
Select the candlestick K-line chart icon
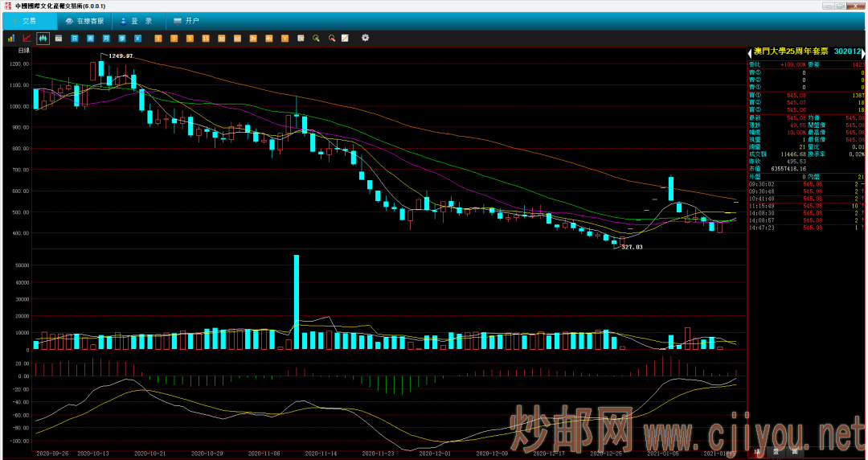pyautogui.click(x=43, y=39)
